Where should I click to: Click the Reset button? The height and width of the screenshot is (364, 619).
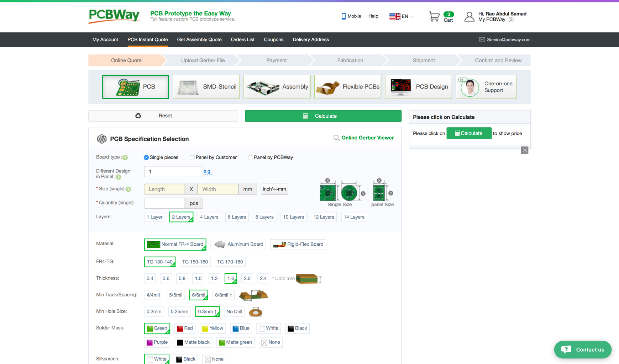point(163,116)
